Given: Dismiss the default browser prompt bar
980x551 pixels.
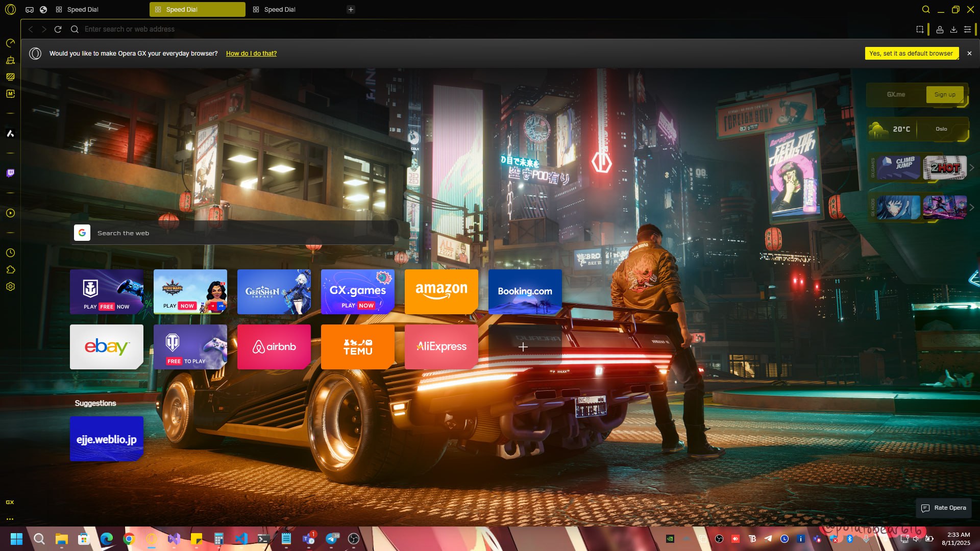Looking at the screenshot, I should [x=969, y=54].
